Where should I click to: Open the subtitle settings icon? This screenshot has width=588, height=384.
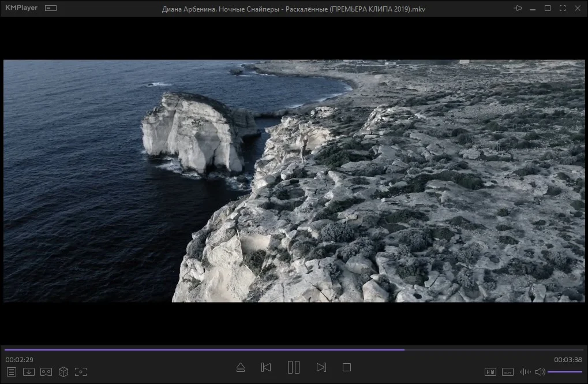[508, 372]
